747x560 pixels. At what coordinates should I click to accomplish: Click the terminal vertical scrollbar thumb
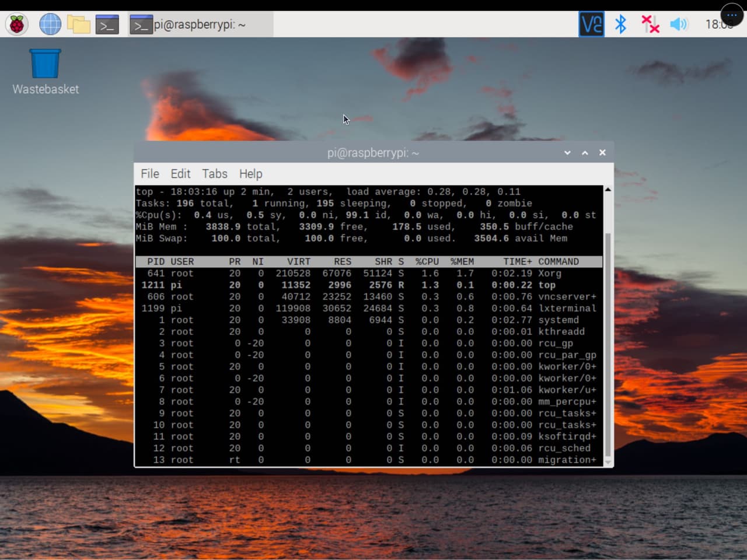click(608, 344)
